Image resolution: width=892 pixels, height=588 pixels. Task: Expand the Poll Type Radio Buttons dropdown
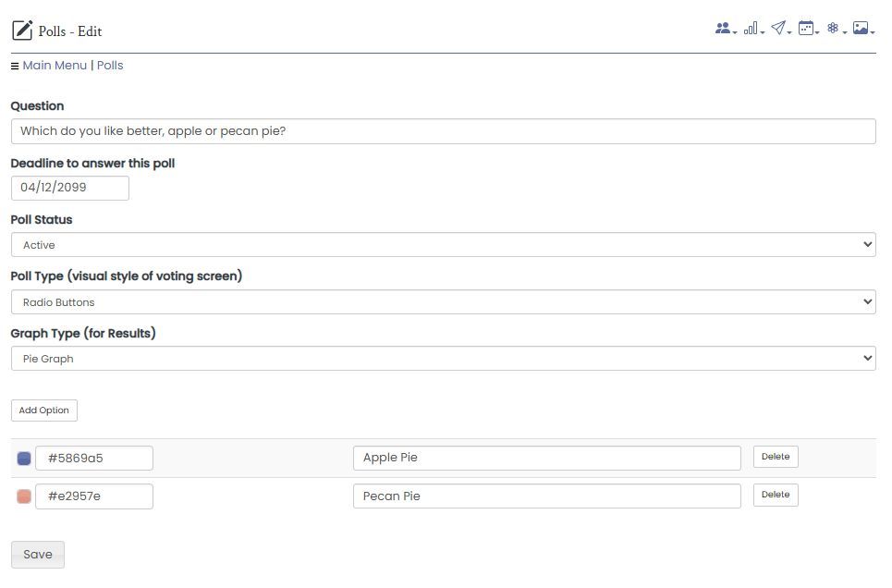[443, 301]
